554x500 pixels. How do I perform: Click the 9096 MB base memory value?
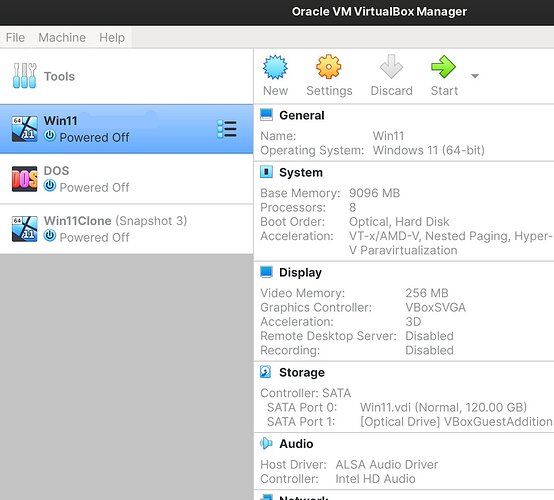(375, 193)
